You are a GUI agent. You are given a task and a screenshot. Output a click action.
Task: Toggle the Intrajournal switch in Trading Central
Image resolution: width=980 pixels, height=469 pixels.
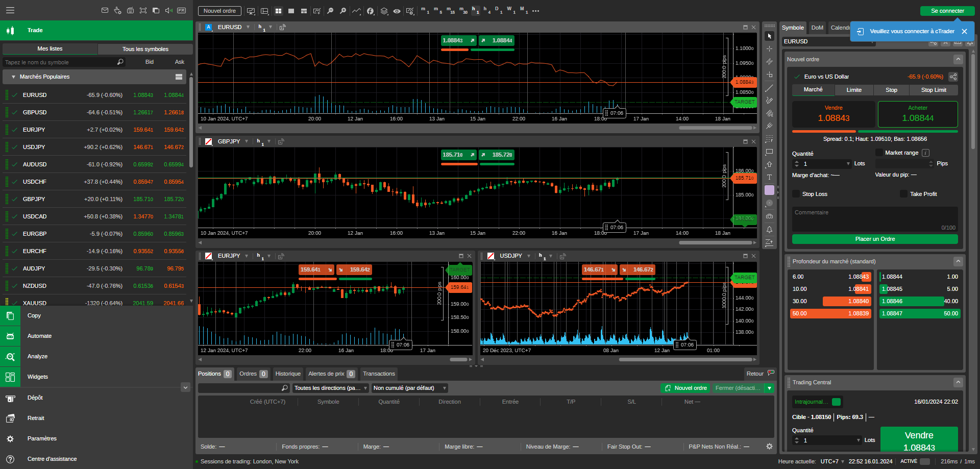tap(837, 402)
